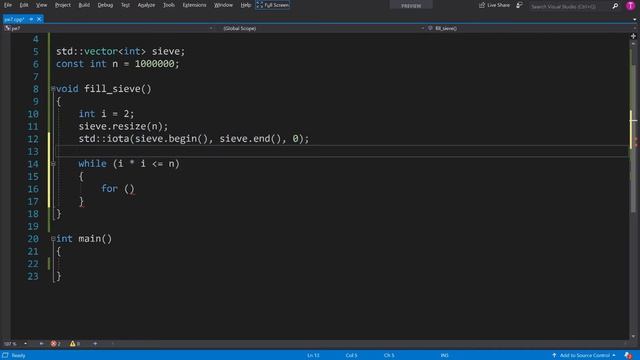Start a Live Share session
Screen dimensions: 640x360
pos(494,5)
